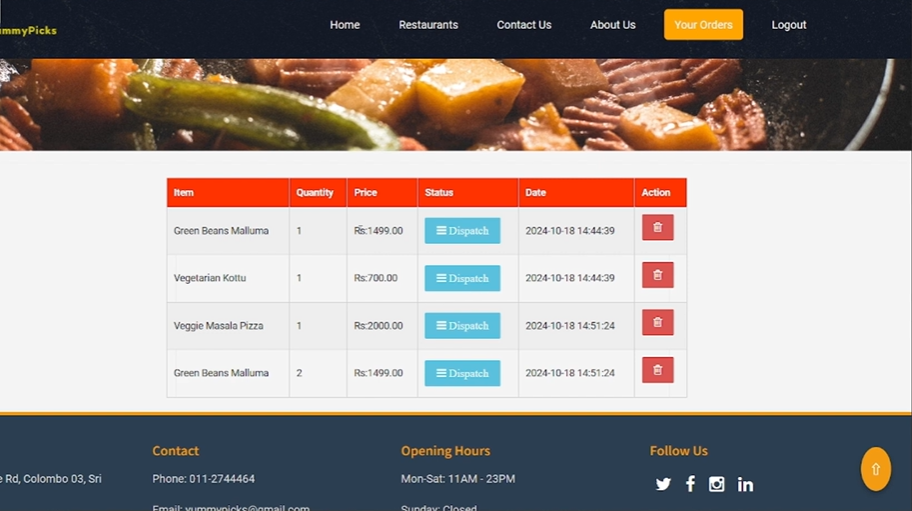912x511 pixels.
Task: Delete the Vegetarian Kottu order
Action: [x=658, y=275]
